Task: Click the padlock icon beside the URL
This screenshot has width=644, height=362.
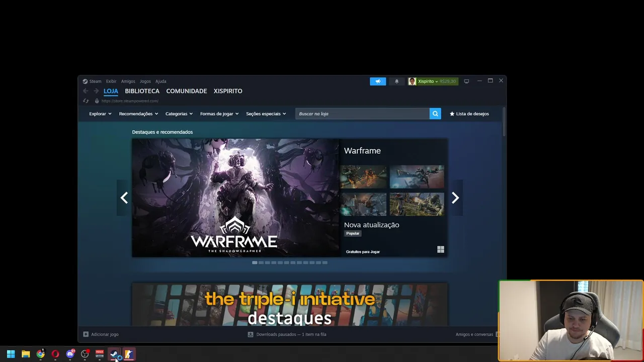Action: tap(97, 101)
